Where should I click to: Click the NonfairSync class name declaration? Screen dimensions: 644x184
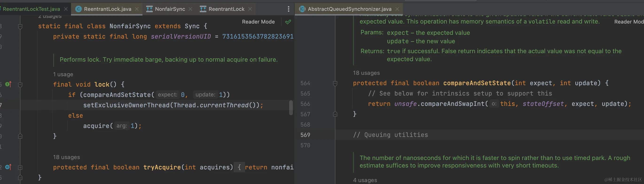coord(130,26)
